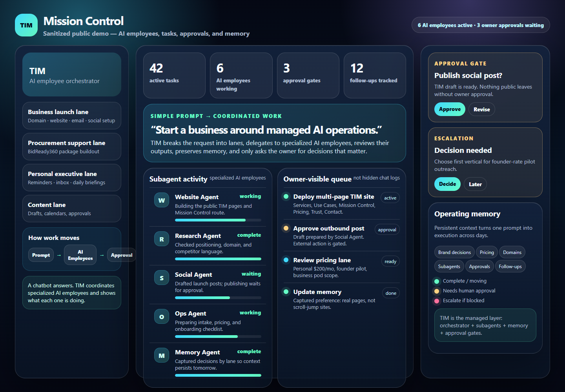
Task: Click the Approval step chip
Action: (x=122, y=255)
